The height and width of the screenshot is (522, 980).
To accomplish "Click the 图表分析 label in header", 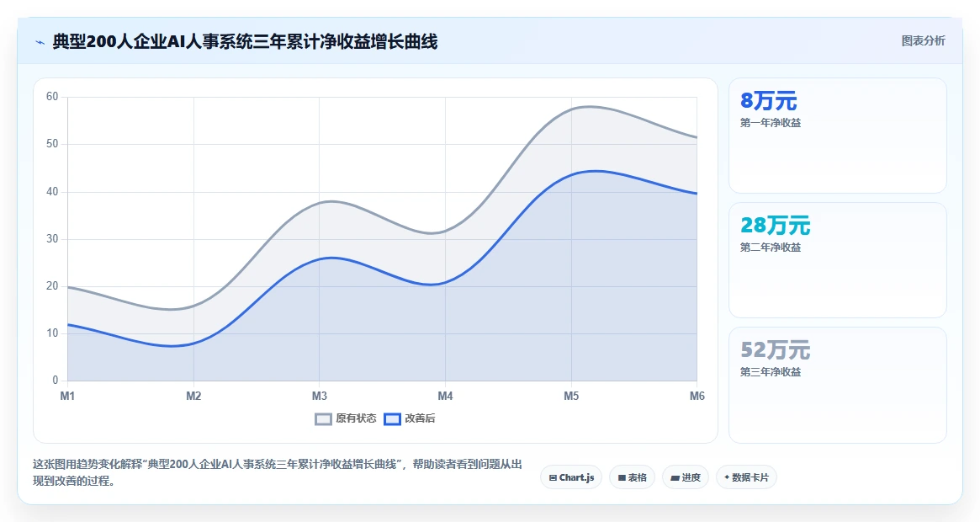I will click(923, 40).
